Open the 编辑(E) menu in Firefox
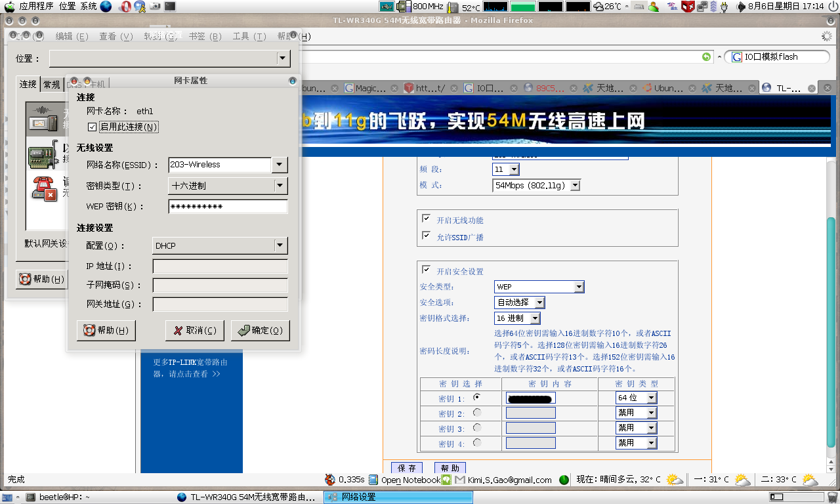This screenshot has height=504, width=840. pyautogui.click(x=72, y=37)
